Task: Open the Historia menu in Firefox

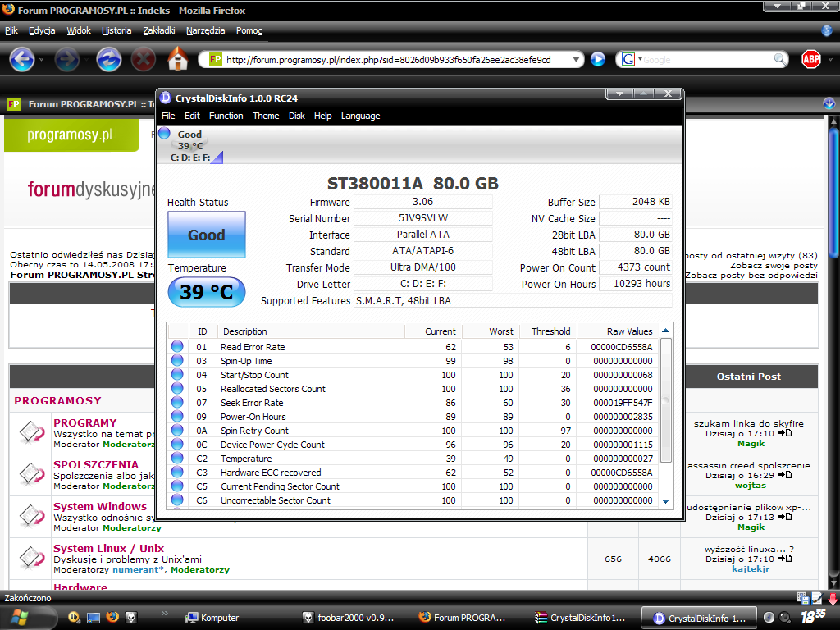Action: [x=116, y=30]
